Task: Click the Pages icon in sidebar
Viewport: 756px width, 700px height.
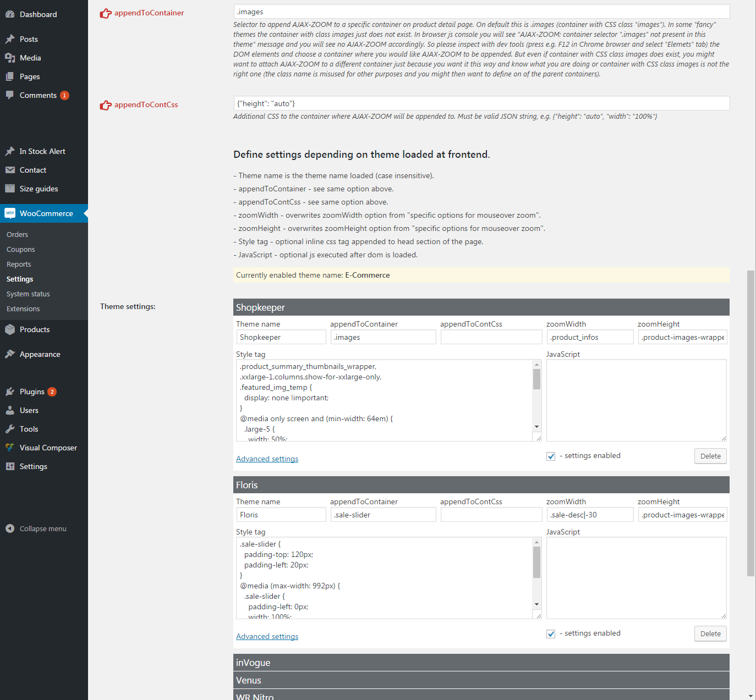Action: point(10,76)
